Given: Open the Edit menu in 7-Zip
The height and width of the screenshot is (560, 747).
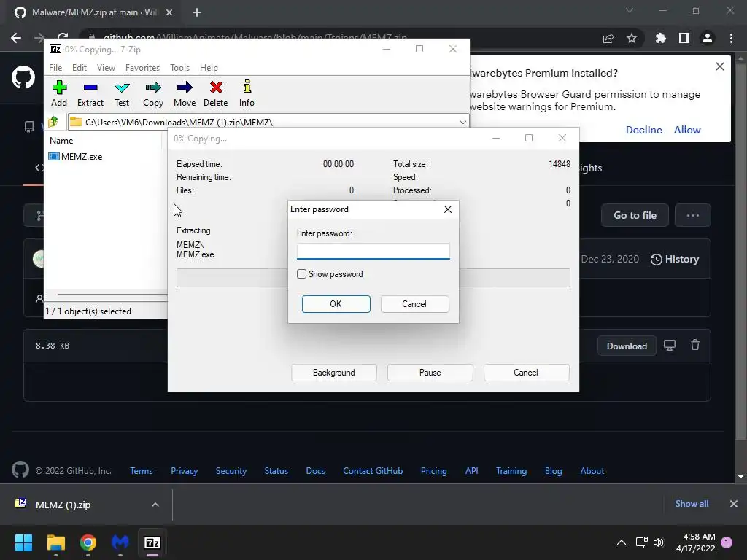Looking at the screenshot, I should click(79, 68).
